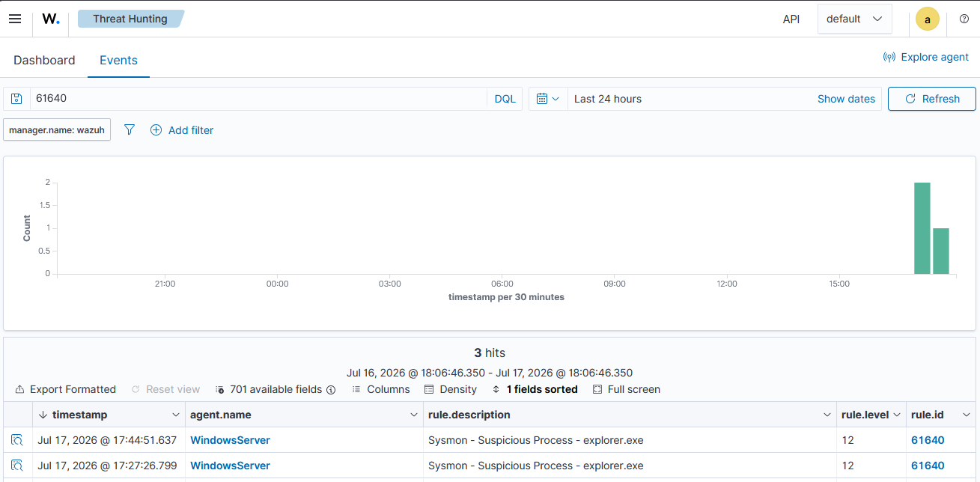
Task: Expand the rule.description column header menu
Action: 827,415
